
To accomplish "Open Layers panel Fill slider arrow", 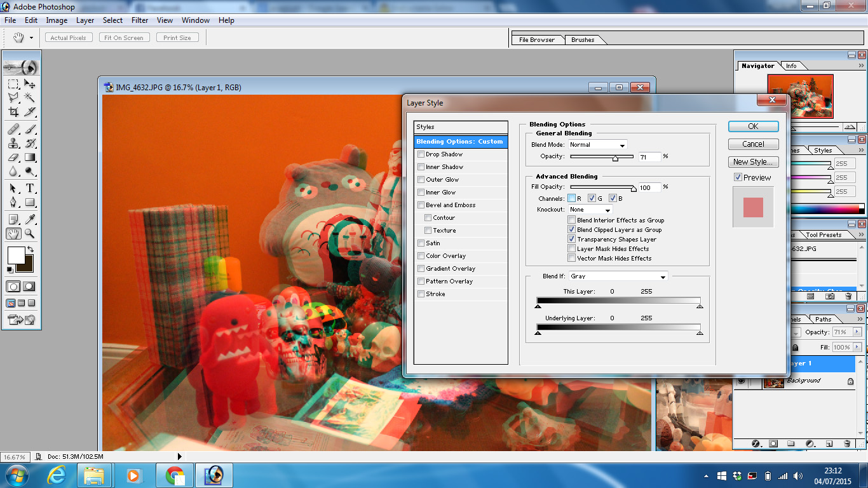I will (857, 348).
